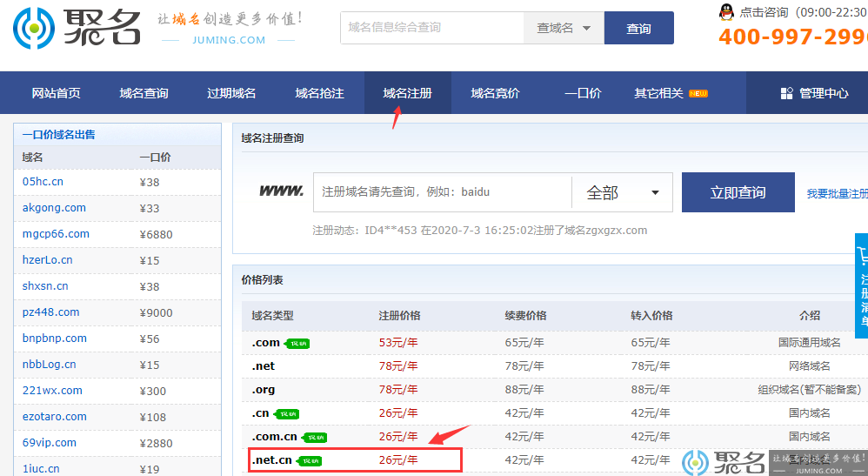Click the green promo tag beside .cn
868x476 pixels.
[x=286, y=414]
